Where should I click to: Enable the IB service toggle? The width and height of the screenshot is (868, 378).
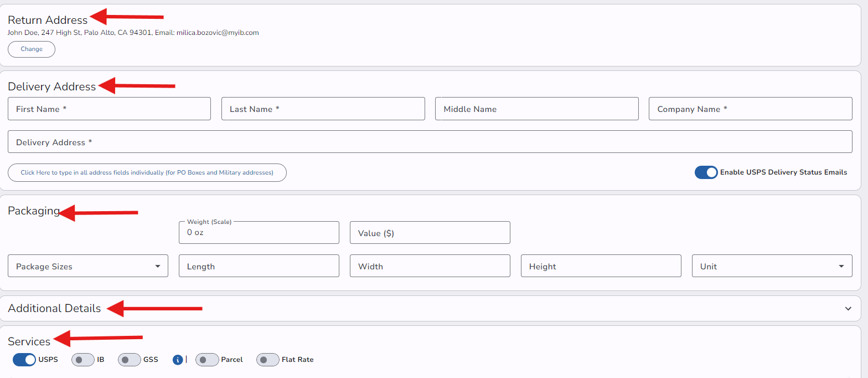click(83, 360)
